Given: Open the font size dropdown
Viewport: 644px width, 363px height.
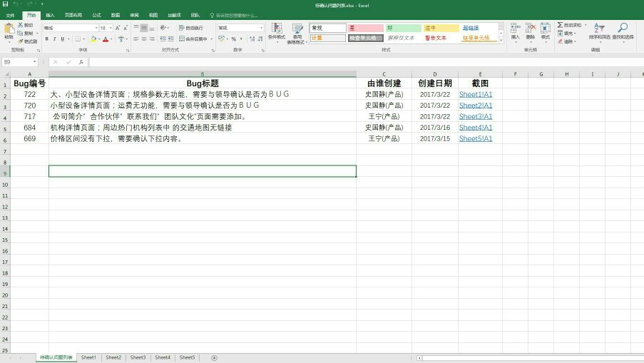Looking at the screenshot, I should click(110, 28).
